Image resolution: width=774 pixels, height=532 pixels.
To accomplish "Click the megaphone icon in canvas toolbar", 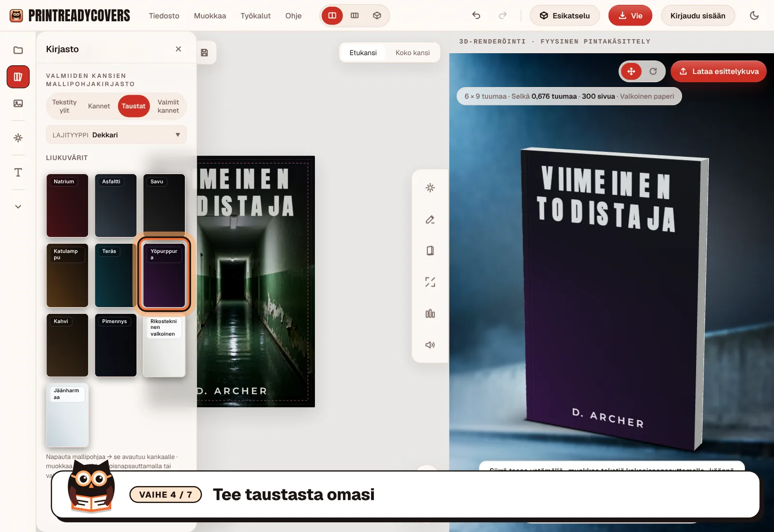I will coord(430,345).
